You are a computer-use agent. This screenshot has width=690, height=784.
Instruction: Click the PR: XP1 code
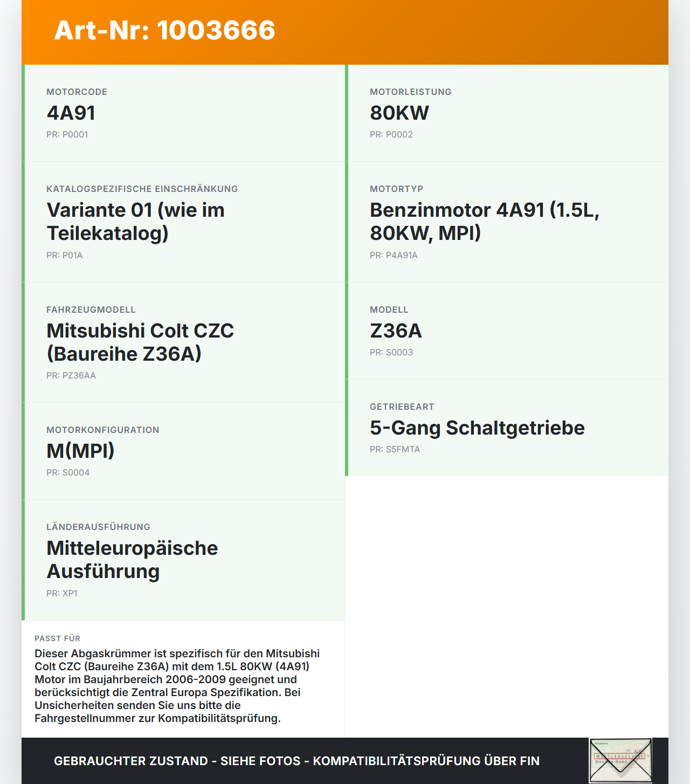pyautogui.click(x=62, y=593)
